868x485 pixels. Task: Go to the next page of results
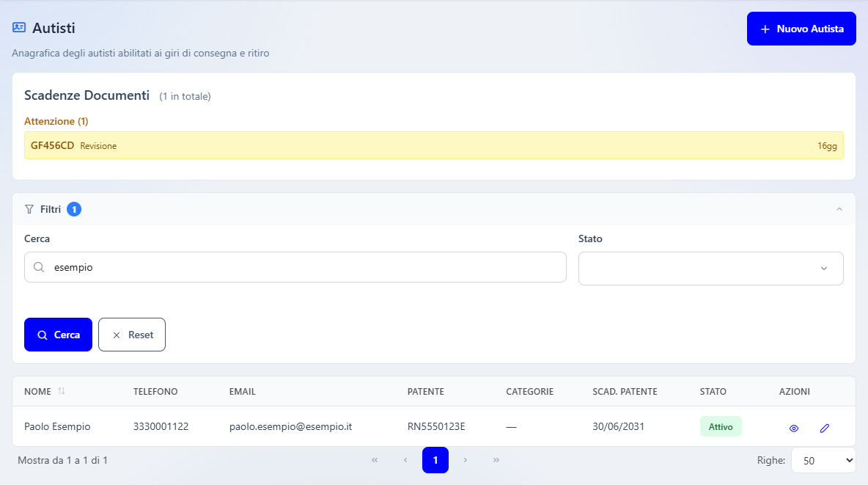(466, 460)
